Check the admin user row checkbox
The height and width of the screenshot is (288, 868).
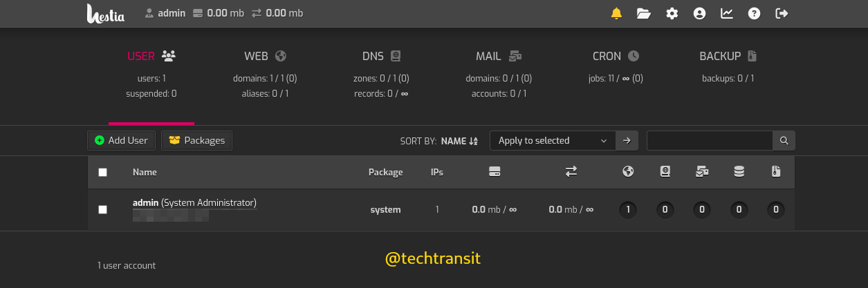point(103,209)
